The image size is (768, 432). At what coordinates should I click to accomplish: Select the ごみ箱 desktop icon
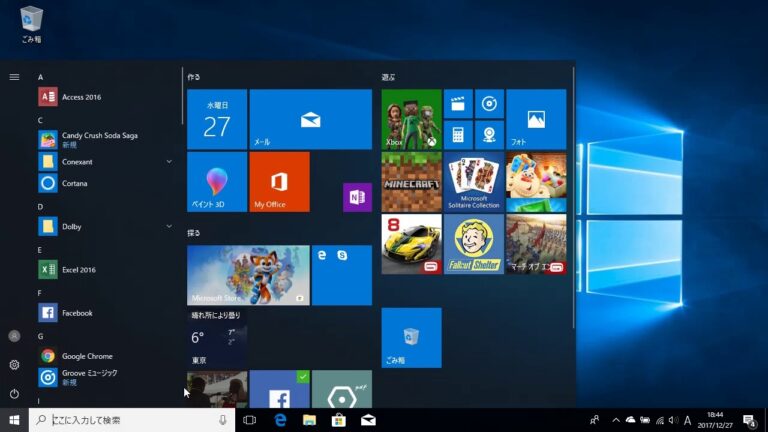click(x=31, y=24)
